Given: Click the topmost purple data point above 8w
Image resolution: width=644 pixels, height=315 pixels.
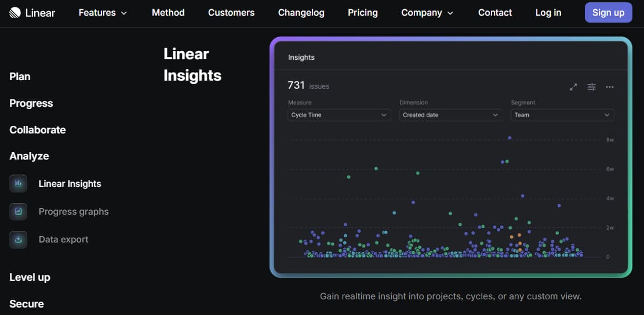Looking at the screenshot, I should (x=510, y=138).
